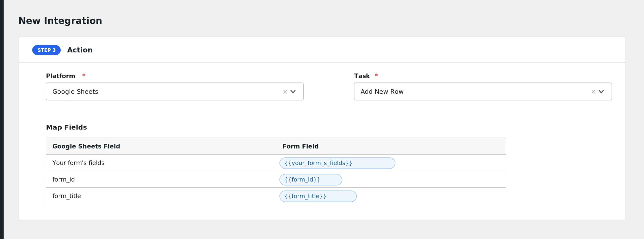This screenshot has width=644, height=239.
Task: Select the form_title row label
Action: (66, 196)
